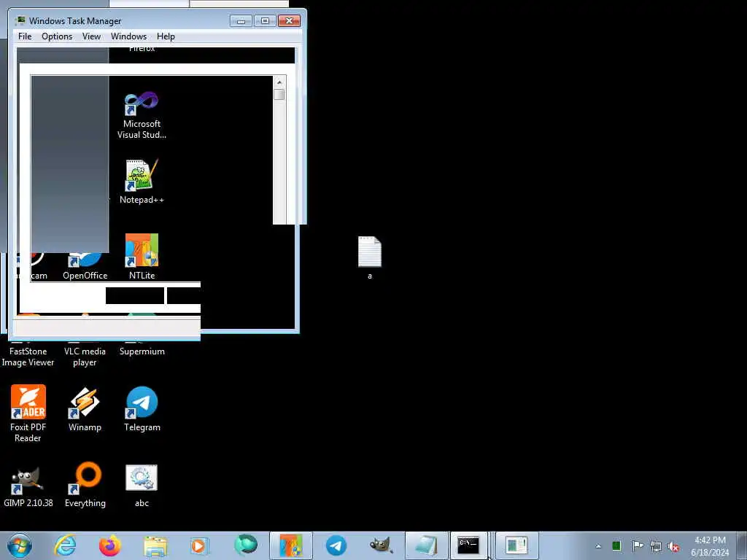747x560 pixels.
Task: Select the Foxit PDF Reader desktop icon
Action: (x=28, y=402)
